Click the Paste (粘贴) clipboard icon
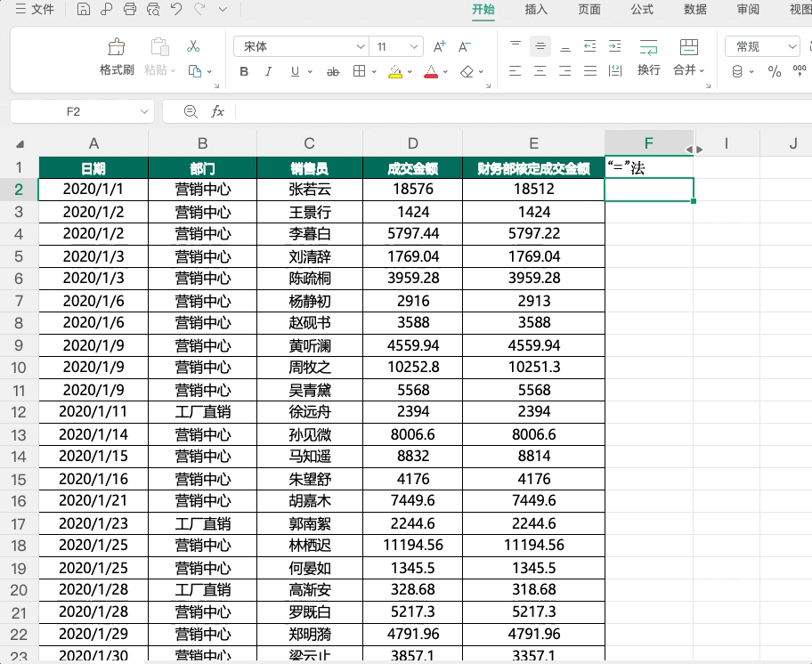 point(160,46)
